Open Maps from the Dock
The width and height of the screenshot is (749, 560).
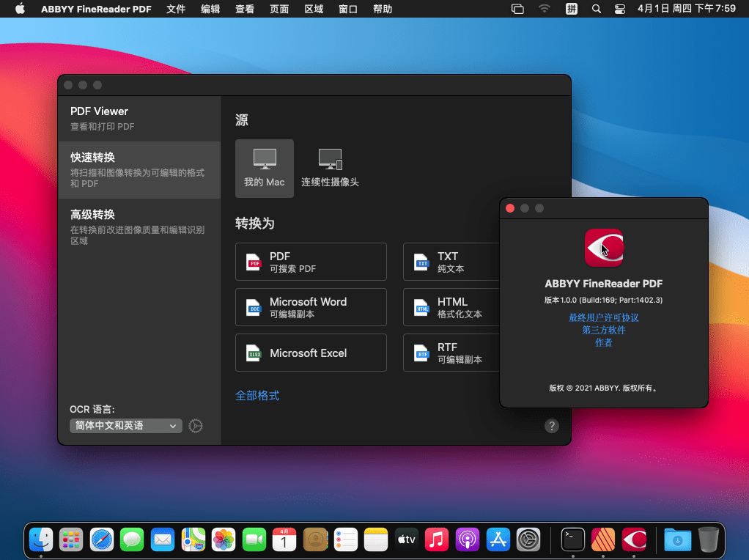coord(193,540)
